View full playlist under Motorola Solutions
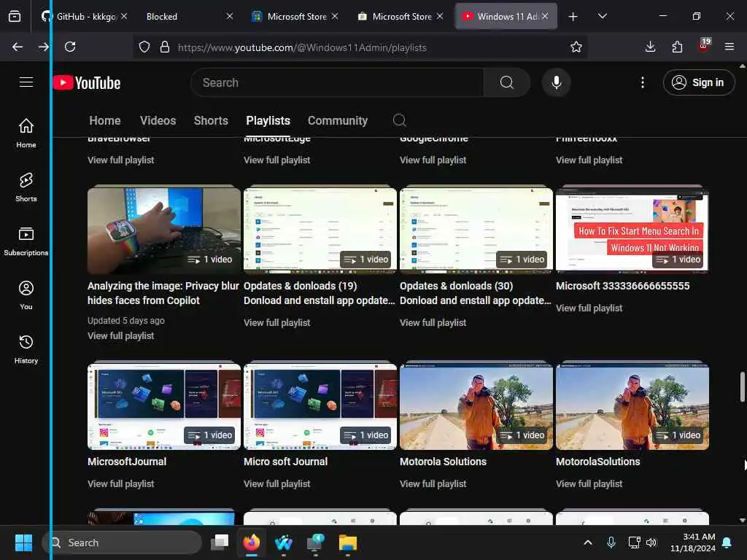Viewport: 747px width, 560px height. click(x=433, y=484)
